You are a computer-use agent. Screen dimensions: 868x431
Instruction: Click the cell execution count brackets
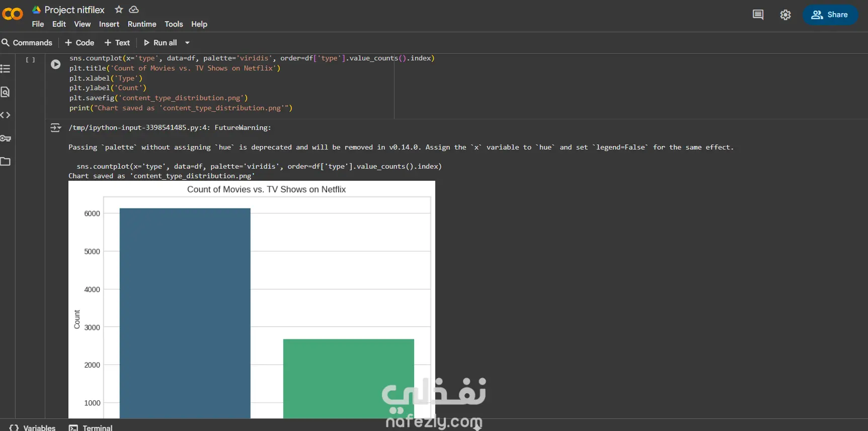[31, 60]
